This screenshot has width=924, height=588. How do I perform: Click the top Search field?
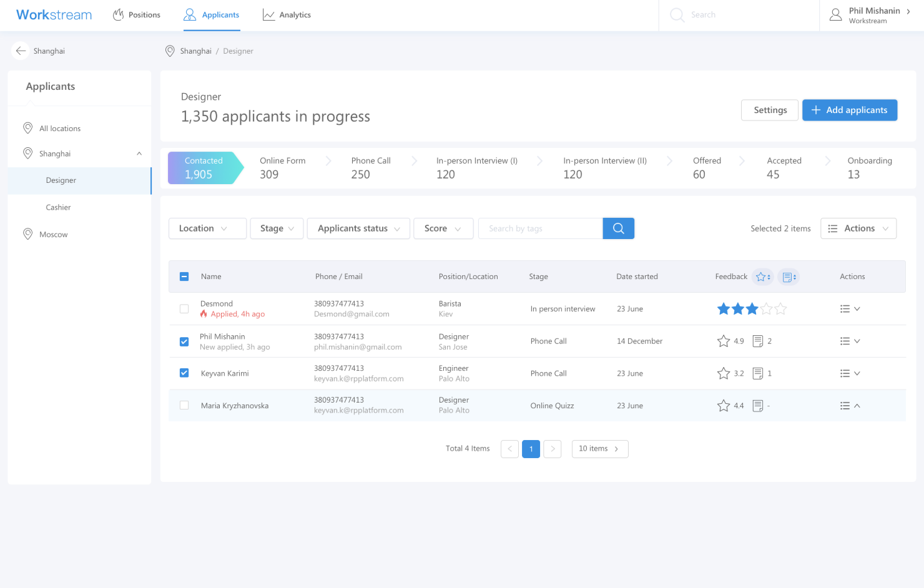739,15
